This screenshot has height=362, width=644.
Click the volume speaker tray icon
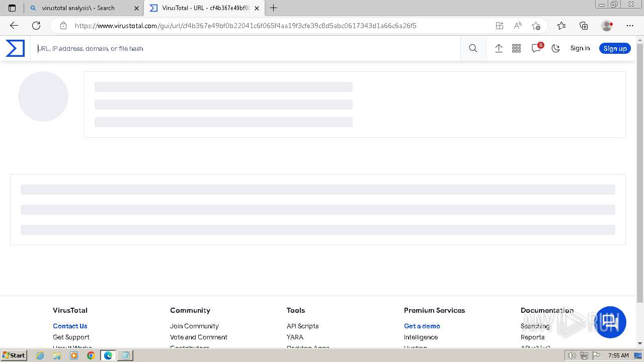(x=572, y=355)
